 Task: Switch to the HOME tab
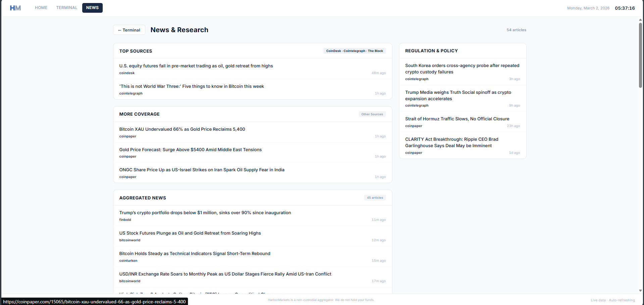(x=41, y=7)
